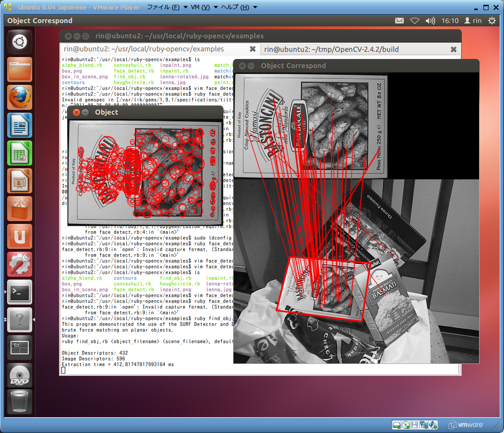Maximize the terminal window
504x433 pixels.
(85, 36)
